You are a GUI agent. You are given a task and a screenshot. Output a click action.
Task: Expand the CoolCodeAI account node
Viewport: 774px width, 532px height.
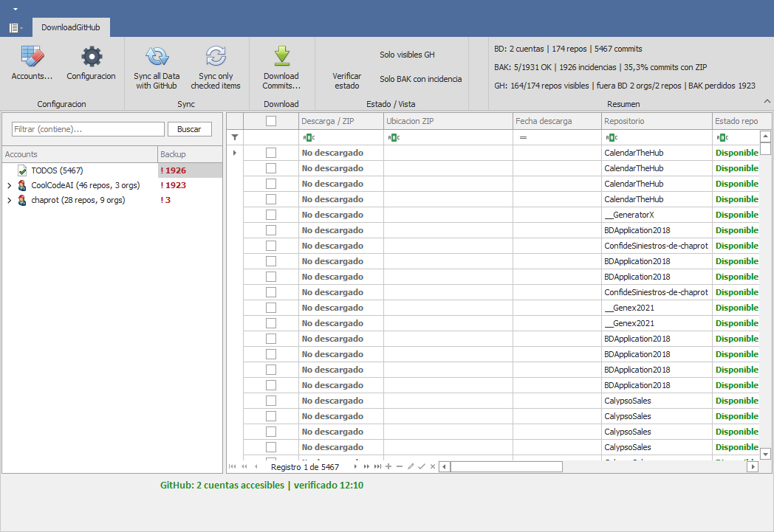pyautogui.click(x=10, y=185)
